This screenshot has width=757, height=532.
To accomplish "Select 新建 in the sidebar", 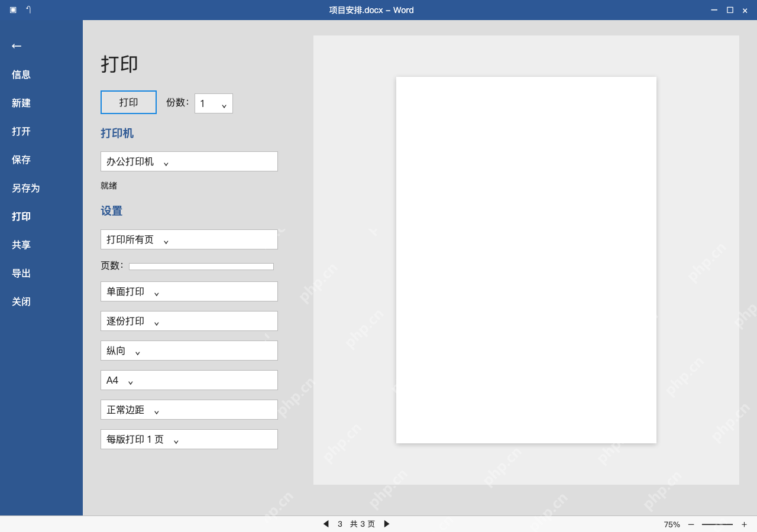I will point(21,103).
